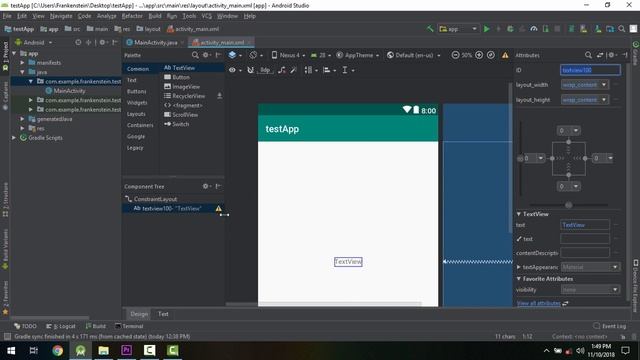Click orientation for preview icon
640x360 pixels.
point(253,55)
